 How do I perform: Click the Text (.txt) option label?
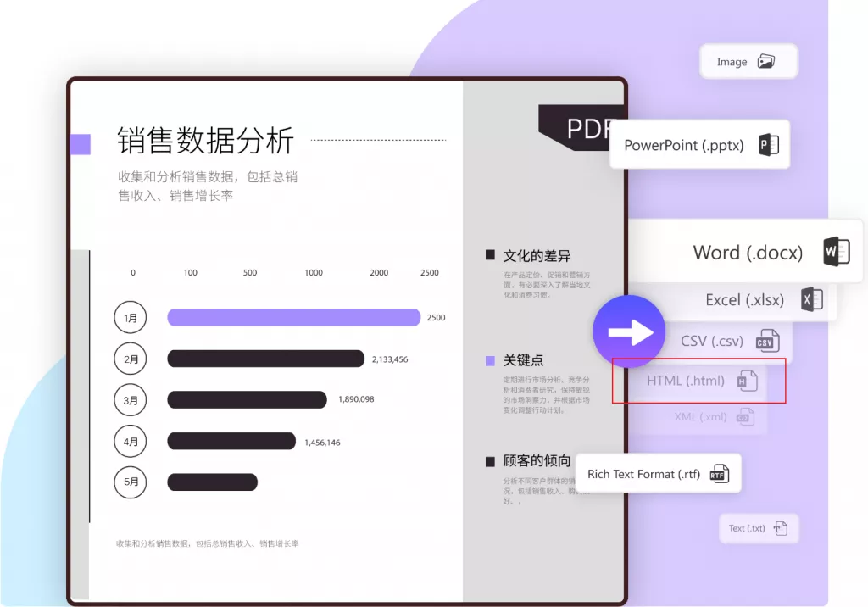pos(749,528)
